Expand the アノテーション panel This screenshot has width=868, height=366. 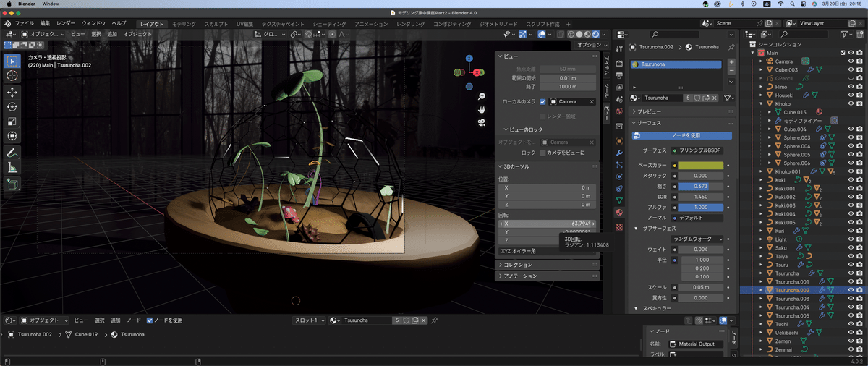point(501,276)
